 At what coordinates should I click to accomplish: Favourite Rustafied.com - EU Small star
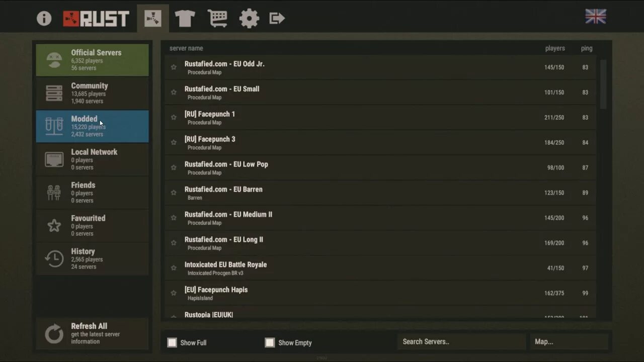tap(174, 92)
